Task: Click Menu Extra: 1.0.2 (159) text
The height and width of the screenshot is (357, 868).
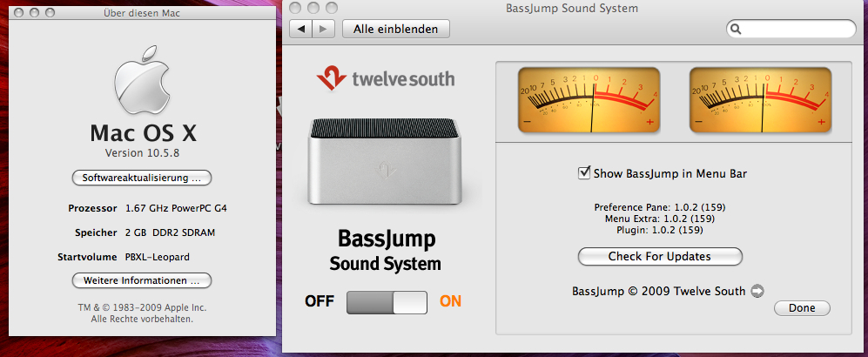Action: (x=660, y=219)
